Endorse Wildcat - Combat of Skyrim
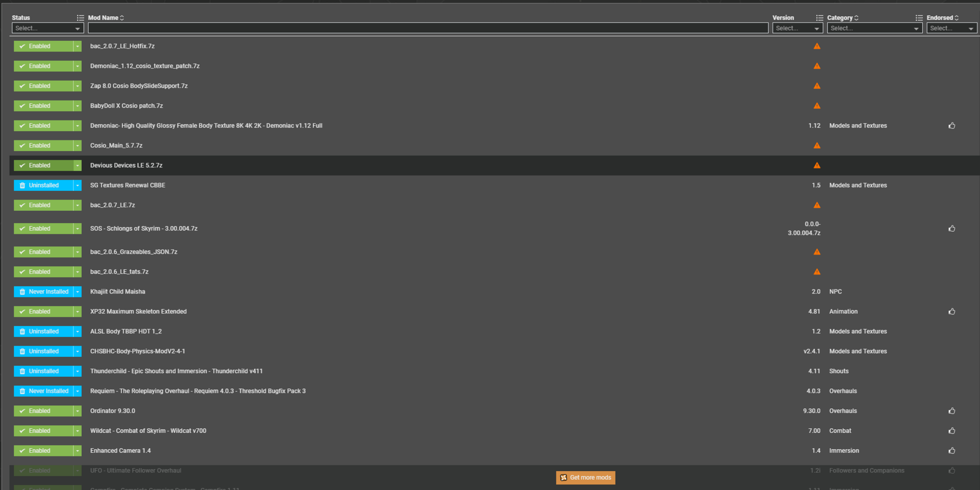This screenshot has width=980, height=490. pos(952,431)
